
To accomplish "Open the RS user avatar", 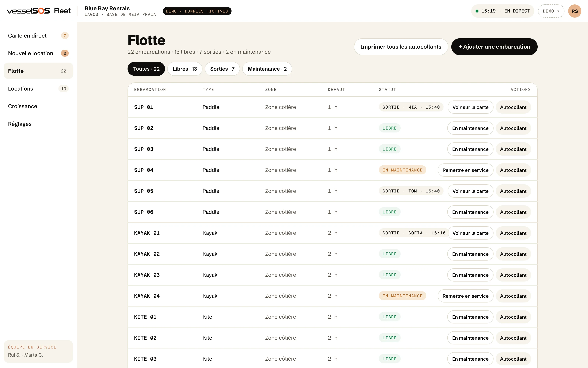I will (575, 11).
